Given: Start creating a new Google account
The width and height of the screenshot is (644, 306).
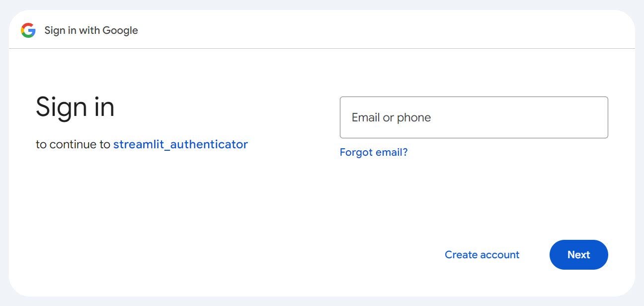Looking at the screenshot, I should [x=482, y=255].
